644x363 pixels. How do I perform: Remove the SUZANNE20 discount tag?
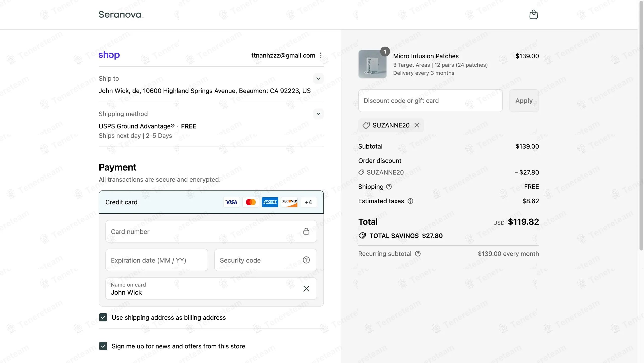(x=417, y=125)
